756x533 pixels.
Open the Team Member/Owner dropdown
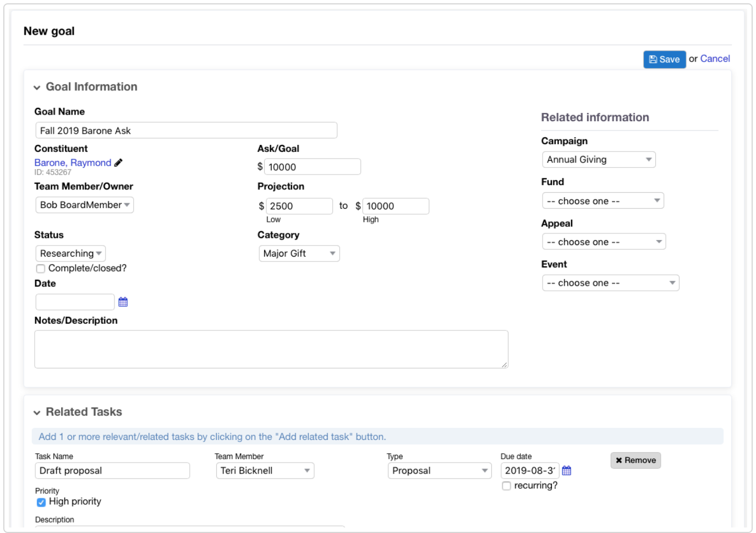tap(84, 205)
